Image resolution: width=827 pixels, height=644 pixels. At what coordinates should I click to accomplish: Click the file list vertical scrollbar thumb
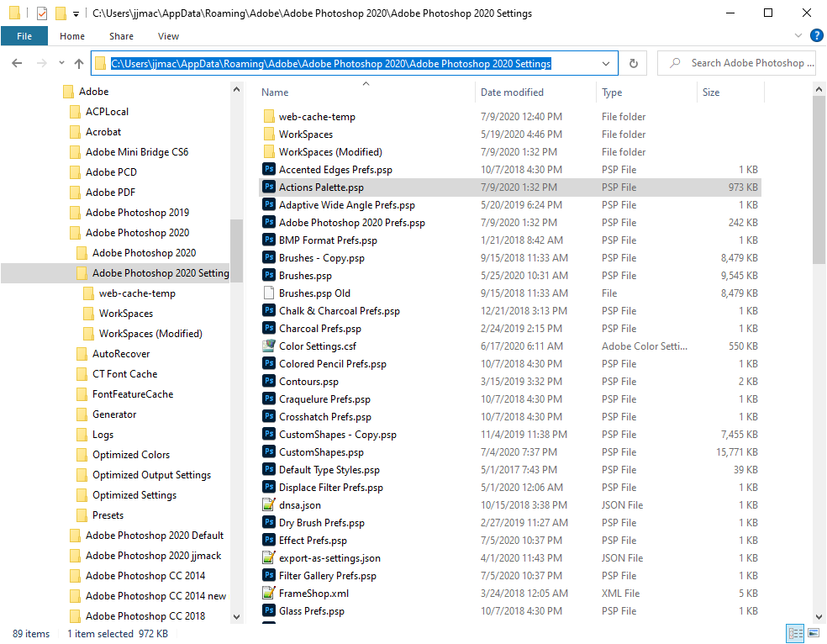point(819,179)
